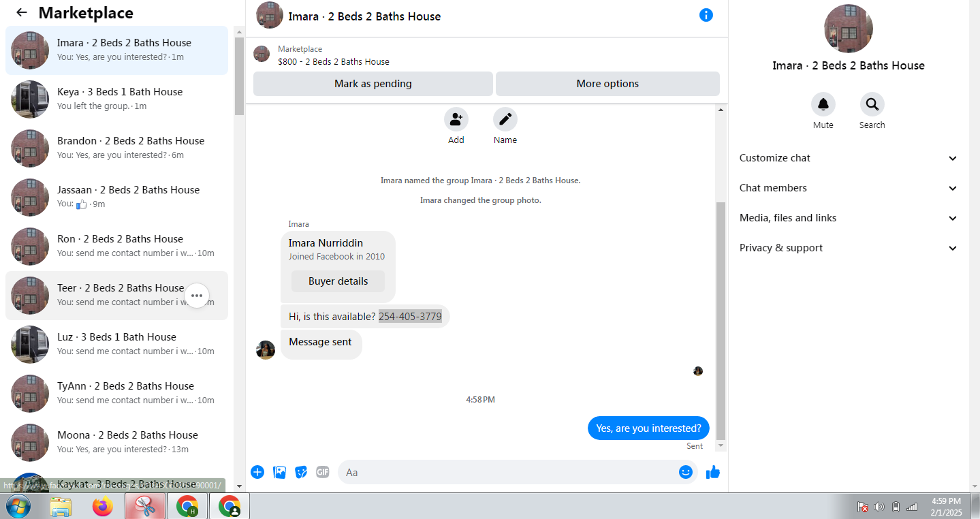The width and height of the screenshot is (980, 519).
Task: Expand the Customize chat section
Action: tap(849, 158)
